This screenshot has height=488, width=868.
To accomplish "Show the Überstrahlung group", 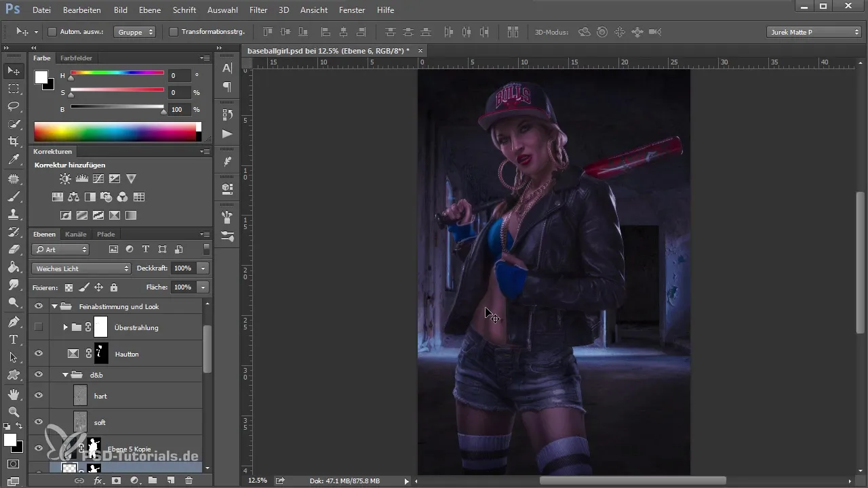I will coord(39,327).
